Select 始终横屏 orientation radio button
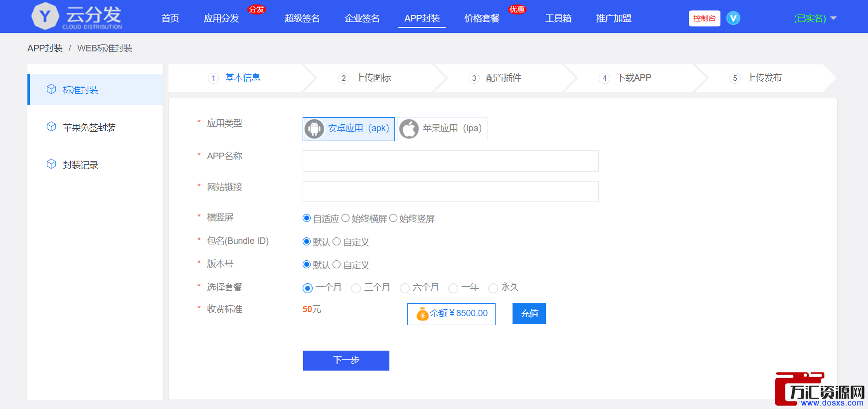The image size is (868, 409). click(346, 218)
